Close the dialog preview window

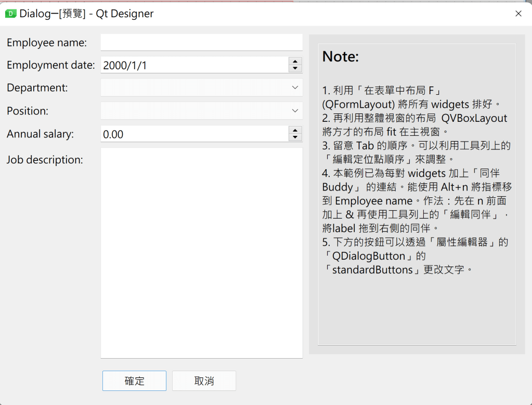coord(518,14)
